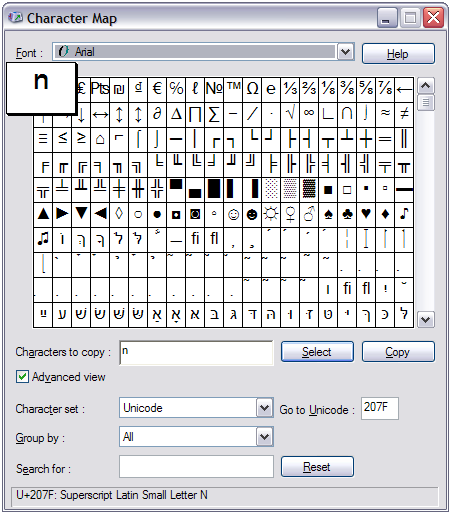Expand the Character set dropdown
The width and height of the screenshot is (451, 513).
coord(265,408)
